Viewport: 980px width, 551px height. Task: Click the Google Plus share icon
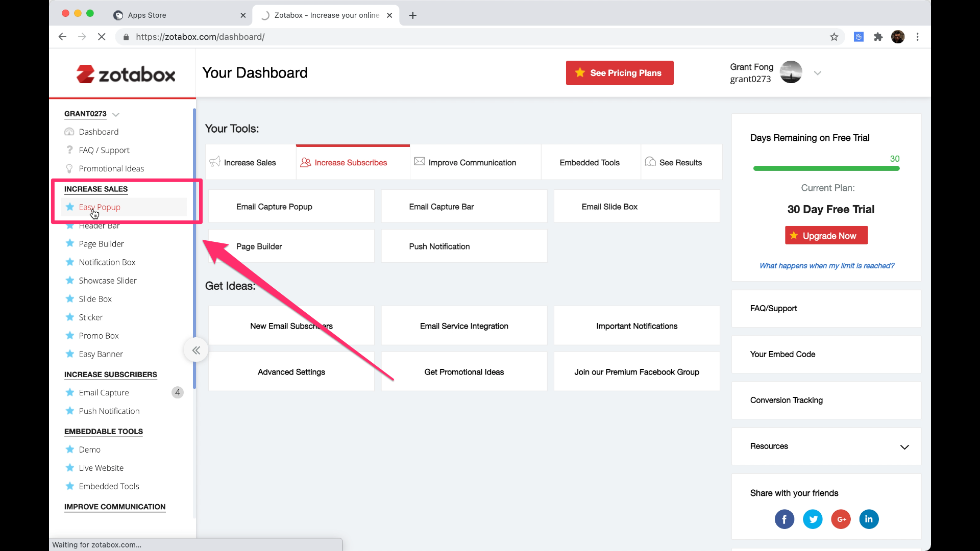(841, 519)
